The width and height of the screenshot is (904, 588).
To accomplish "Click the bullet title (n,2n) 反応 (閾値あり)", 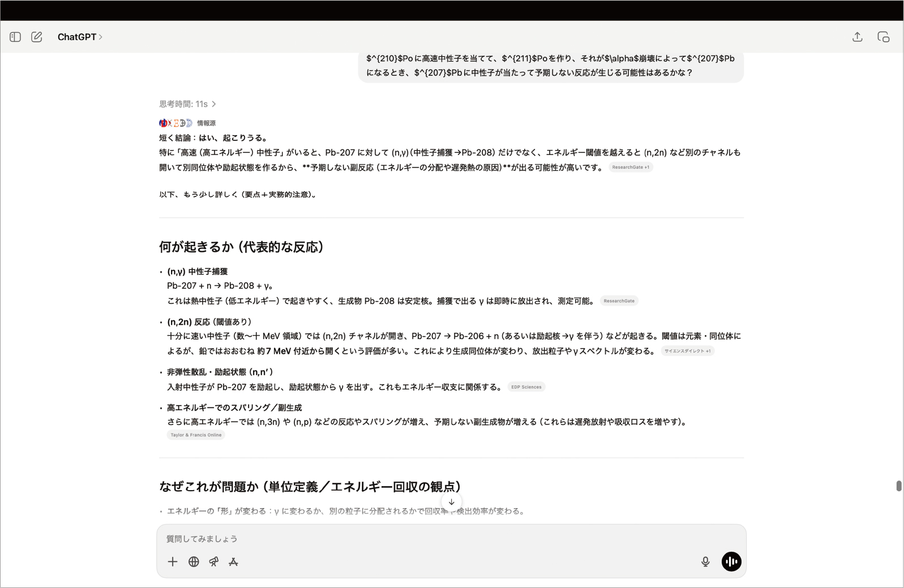I will [x=209, y=322].
